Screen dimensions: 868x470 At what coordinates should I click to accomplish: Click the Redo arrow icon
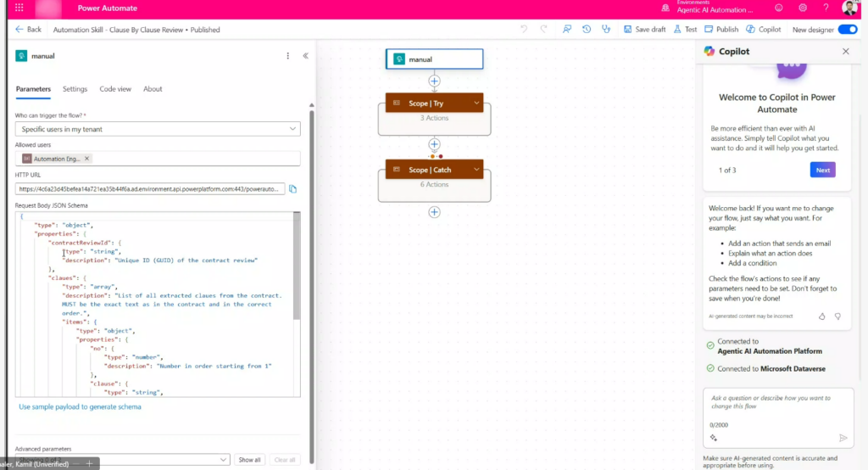(543, 30)
